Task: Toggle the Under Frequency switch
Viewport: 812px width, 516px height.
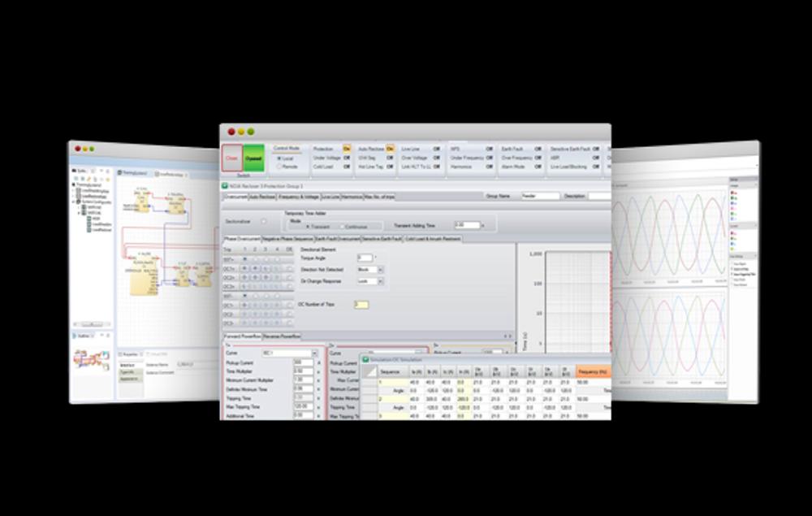Action: pos(490,158)
